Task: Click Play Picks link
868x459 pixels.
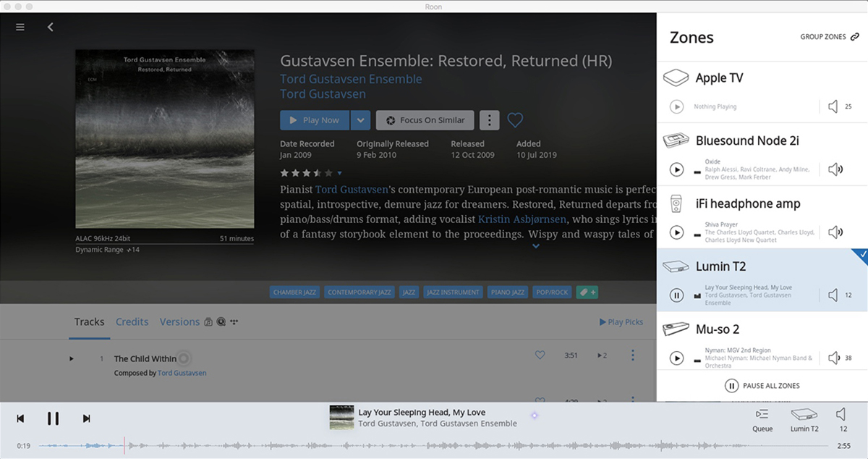Action: 621,322
